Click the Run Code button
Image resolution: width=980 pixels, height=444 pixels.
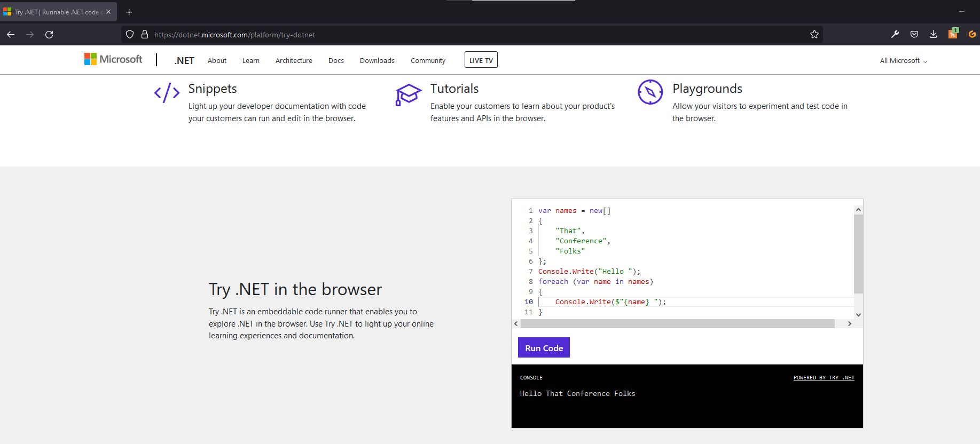[x=544, y=347]
